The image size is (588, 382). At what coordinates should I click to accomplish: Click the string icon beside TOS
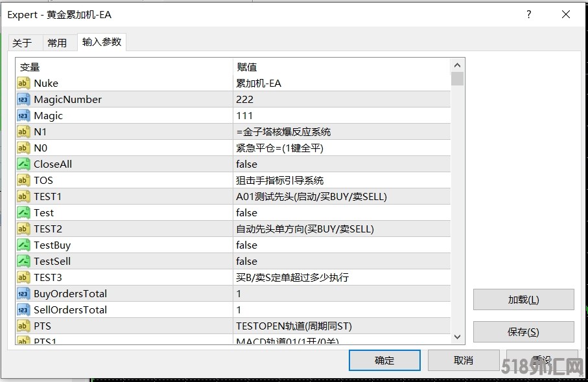click(23, 181)
